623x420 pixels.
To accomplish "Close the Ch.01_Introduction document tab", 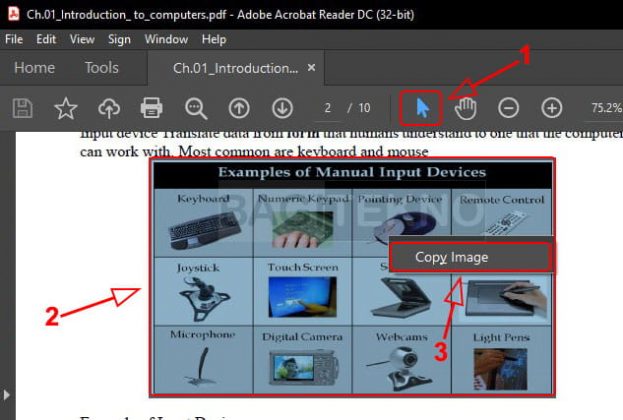I will pyautogui.click(x=311, y=68).
